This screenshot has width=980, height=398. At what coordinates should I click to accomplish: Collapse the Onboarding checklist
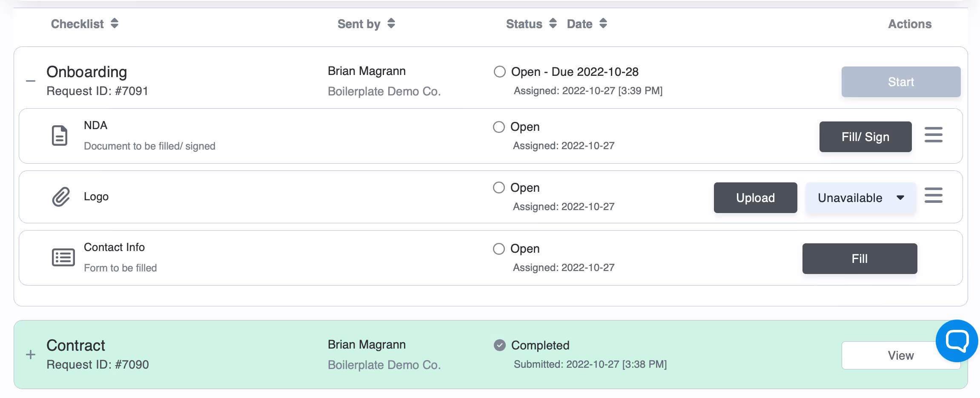click(x=31, y=81)
